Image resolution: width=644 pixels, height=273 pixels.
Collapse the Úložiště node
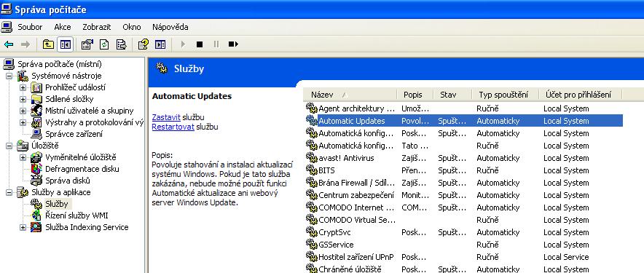(9, 146)
